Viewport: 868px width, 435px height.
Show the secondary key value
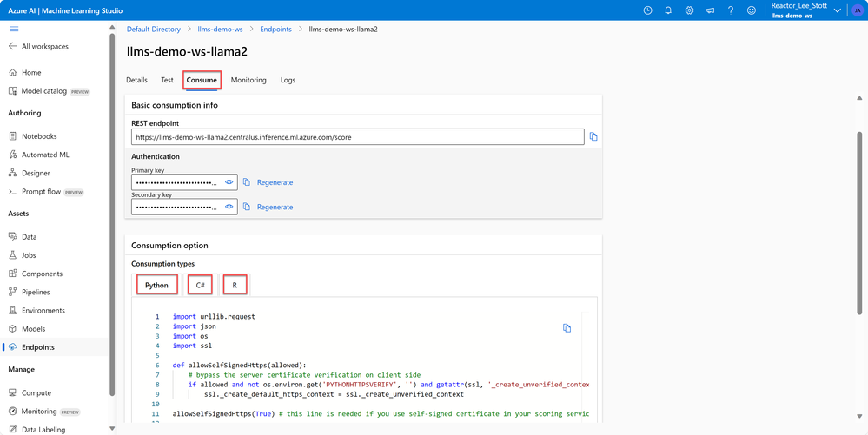click(229, 207)
